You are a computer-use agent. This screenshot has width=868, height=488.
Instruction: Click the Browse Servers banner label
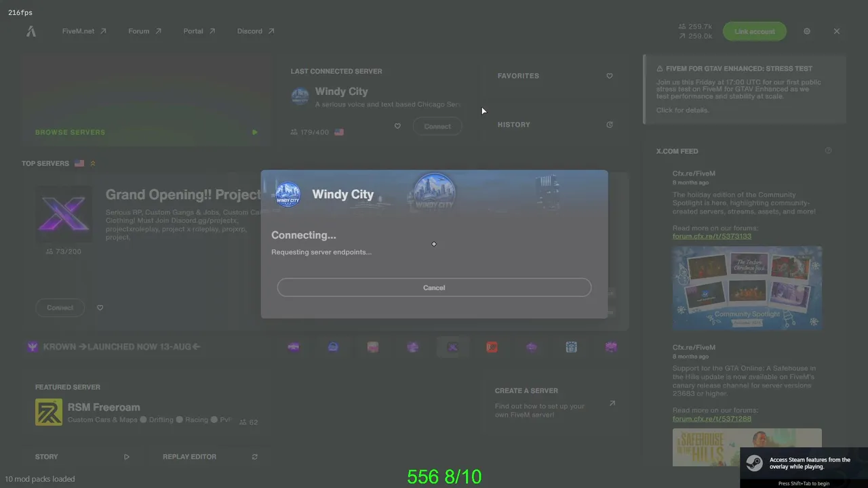70,132
